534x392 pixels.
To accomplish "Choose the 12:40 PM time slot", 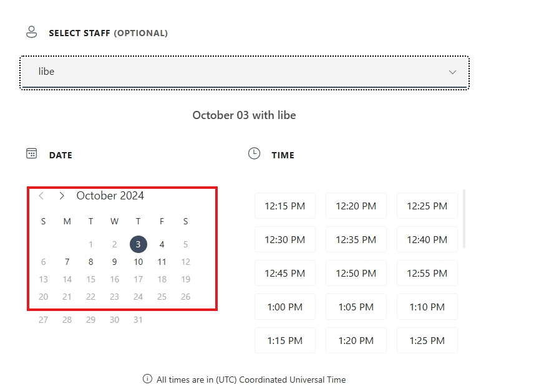I will coord(427,239).
